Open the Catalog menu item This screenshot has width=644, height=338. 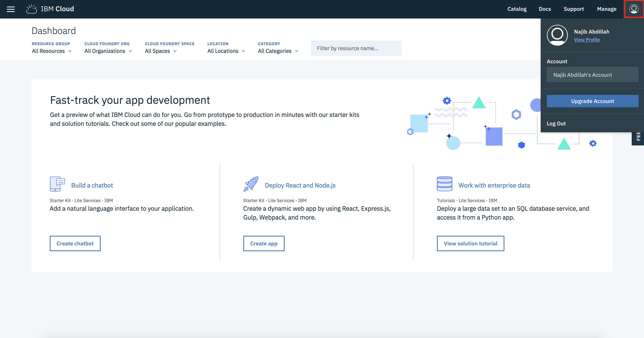517,9
